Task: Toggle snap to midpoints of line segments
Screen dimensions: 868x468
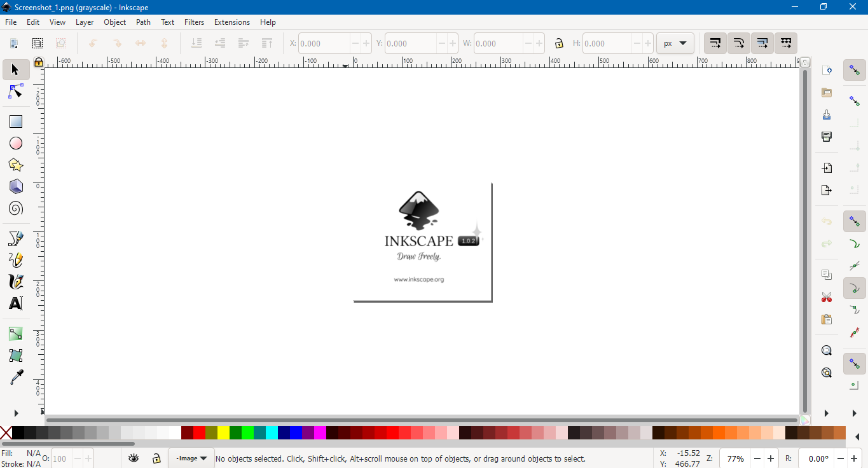Action: [855, 332]
